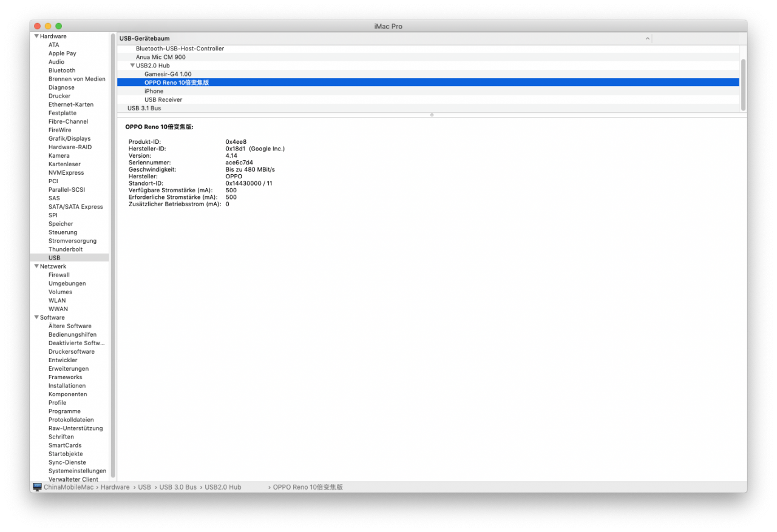Select ATA in the sidebar
Screen dimensions: 777x532
pyautogui.click(x=54, y=45)
